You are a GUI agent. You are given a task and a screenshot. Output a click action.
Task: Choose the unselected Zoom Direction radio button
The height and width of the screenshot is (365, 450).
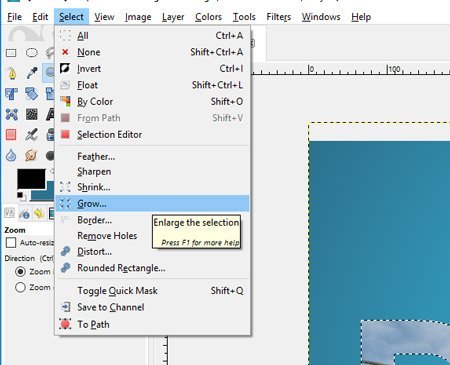coord(20,287)
